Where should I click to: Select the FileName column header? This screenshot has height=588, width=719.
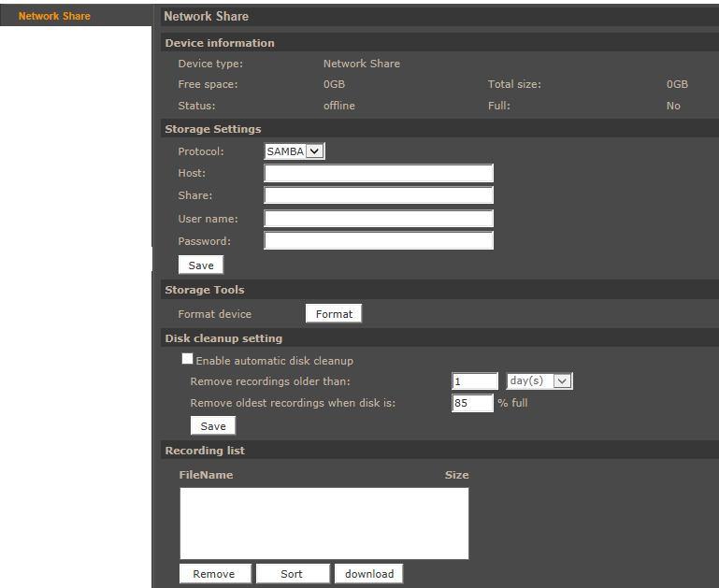pos(206,475)
